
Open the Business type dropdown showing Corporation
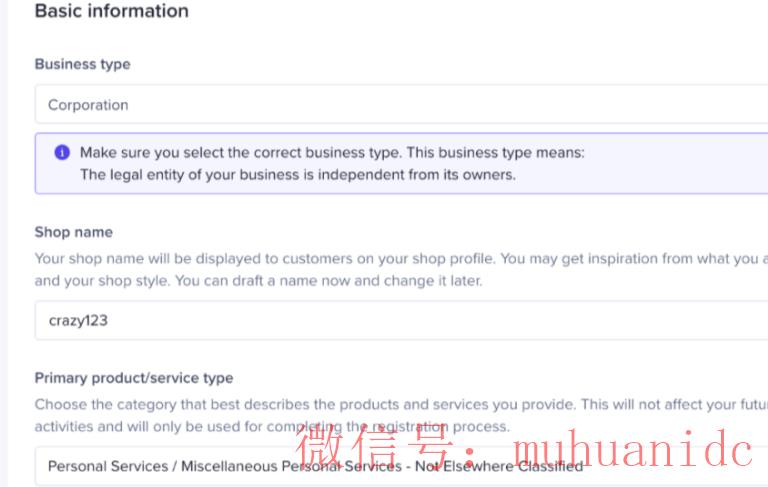pyautogui.click(x=400, y=105)
